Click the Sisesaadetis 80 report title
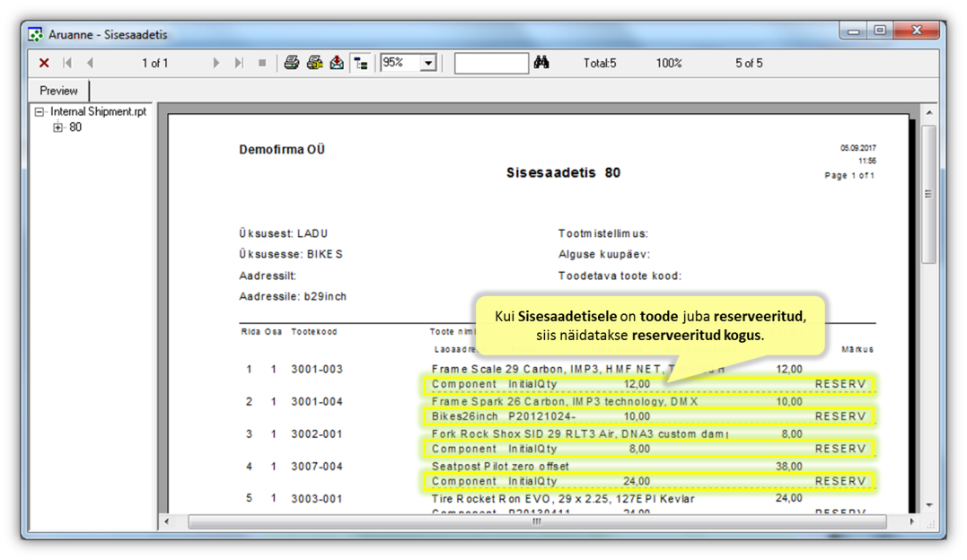 563,172
